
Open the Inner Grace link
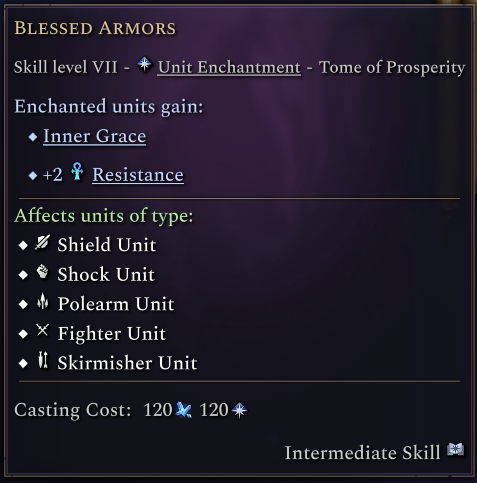[95, 136]
